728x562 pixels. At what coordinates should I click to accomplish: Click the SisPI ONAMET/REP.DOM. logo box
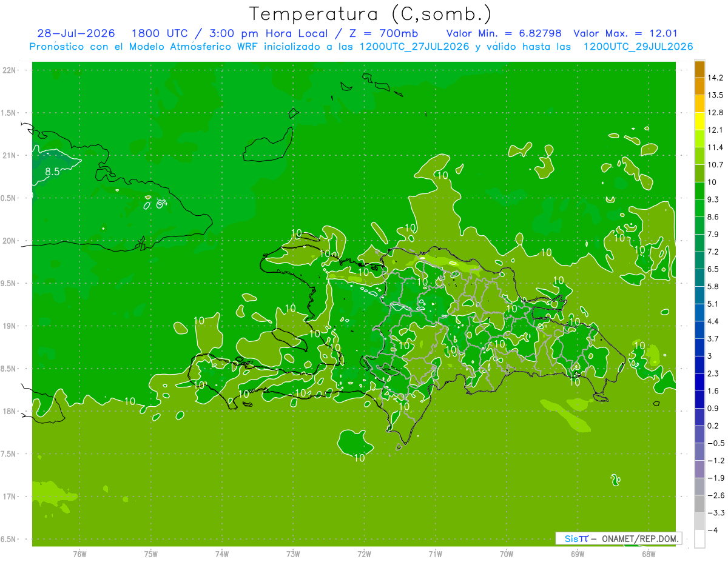click(x=618, y=538)
